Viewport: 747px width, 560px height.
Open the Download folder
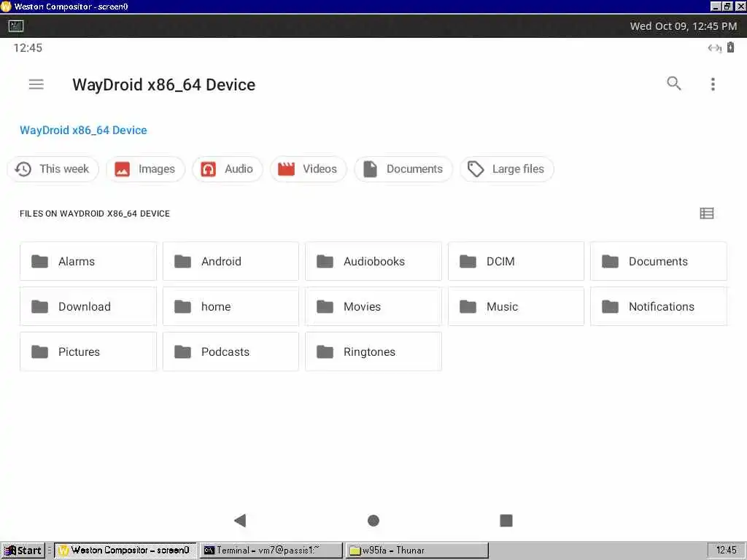(x=88, y=306)
